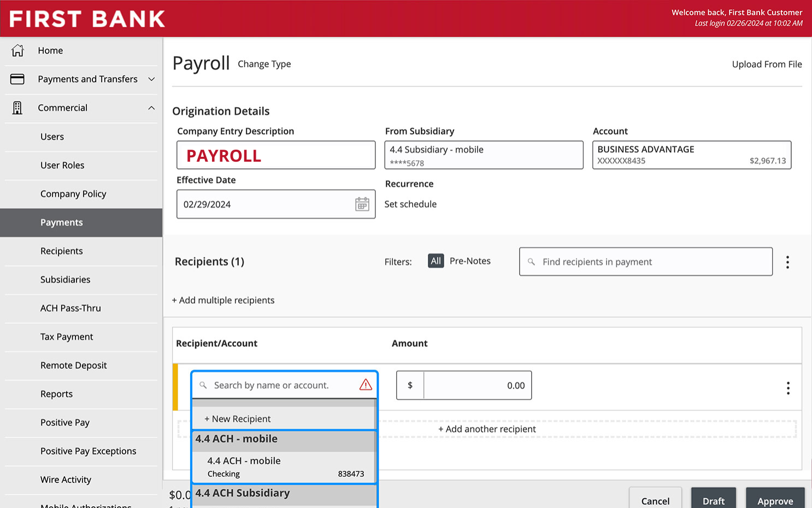Open the BUSINESS ADVANTAGE account dropdown
The image size is (812, 508).
692,155
